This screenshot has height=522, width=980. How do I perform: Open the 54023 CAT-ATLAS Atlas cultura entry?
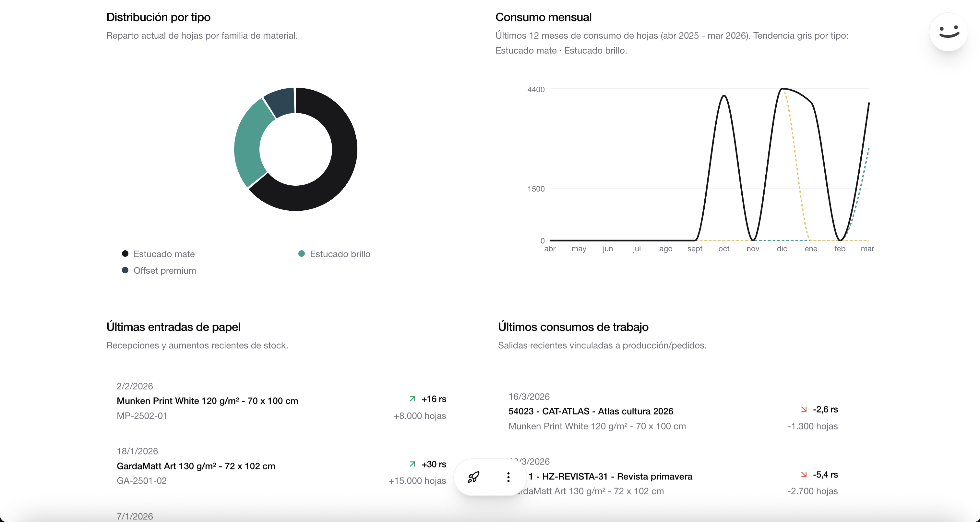pos(591,411)
